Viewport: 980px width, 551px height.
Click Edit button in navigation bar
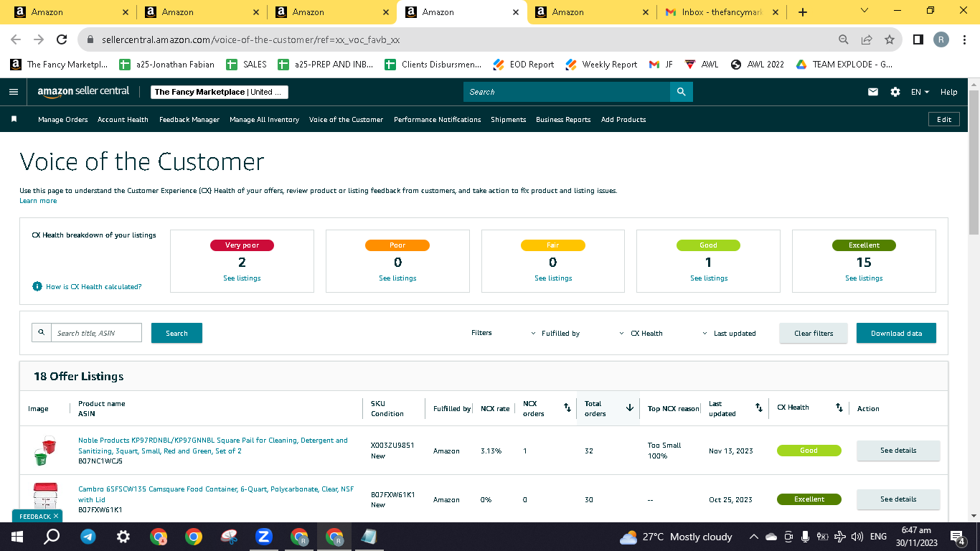[944, 120]
